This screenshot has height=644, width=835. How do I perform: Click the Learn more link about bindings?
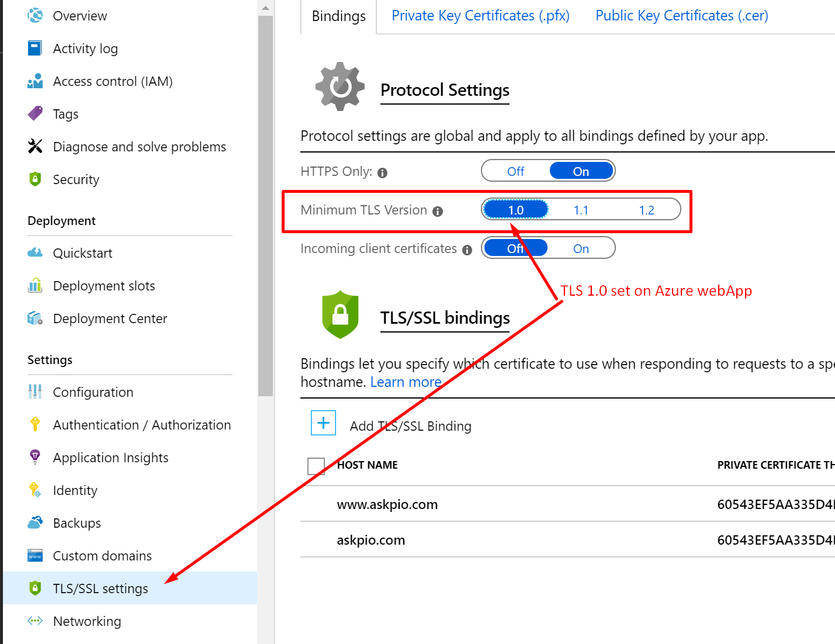[406, 382]
